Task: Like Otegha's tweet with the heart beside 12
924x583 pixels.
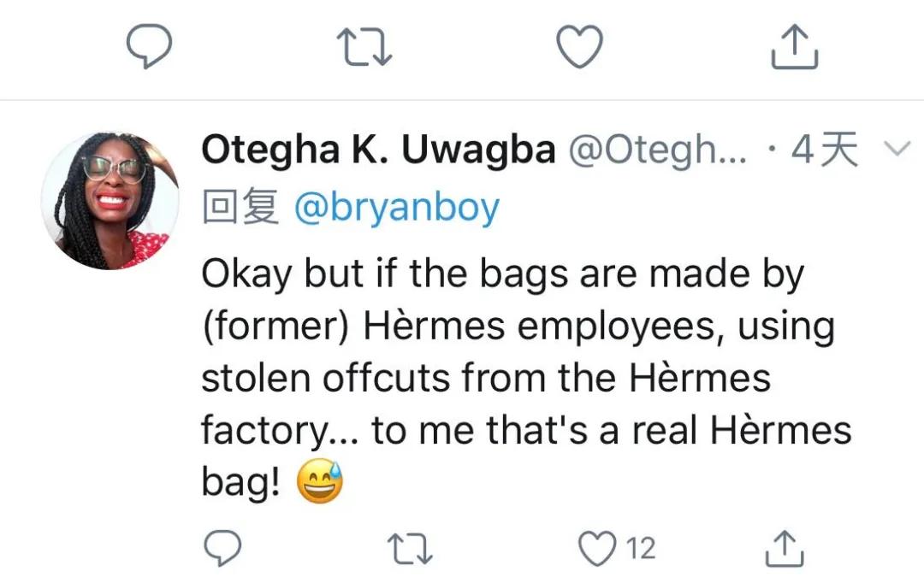Action: pos(599,548)
